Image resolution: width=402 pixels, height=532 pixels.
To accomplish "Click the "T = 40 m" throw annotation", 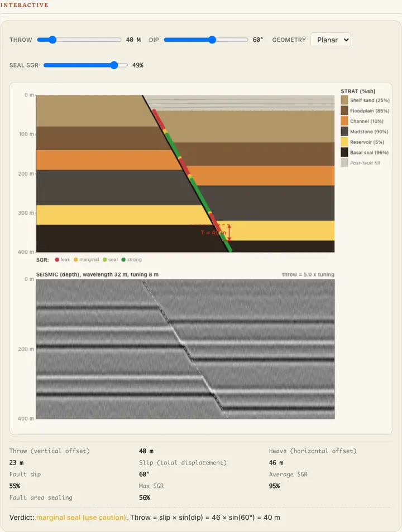I will tap(213, 233).
